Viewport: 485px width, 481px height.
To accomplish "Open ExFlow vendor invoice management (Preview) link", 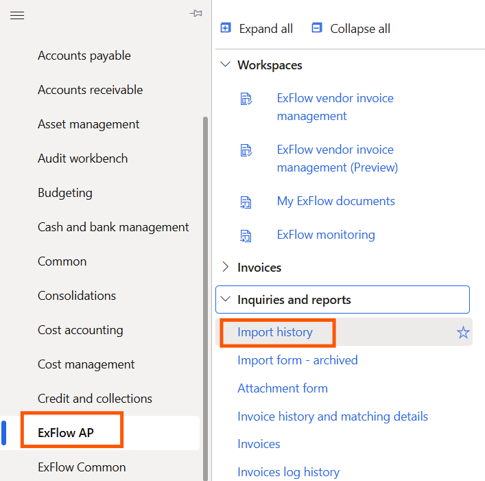I will tap(337, 158).
